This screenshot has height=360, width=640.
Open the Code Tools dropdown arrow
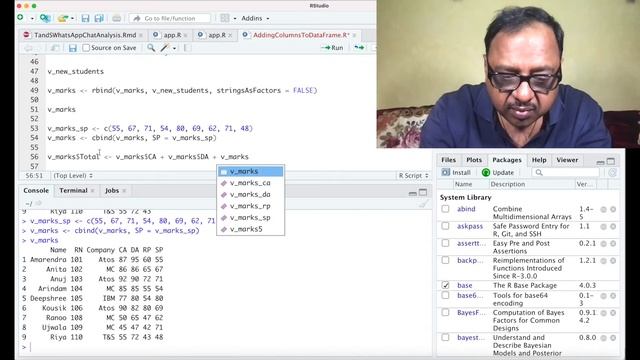tap(174, 48)
